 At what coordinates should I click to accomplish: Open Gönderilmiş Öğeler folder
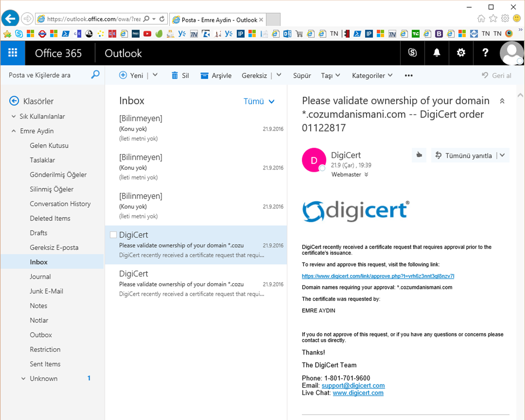coord(58,174)
